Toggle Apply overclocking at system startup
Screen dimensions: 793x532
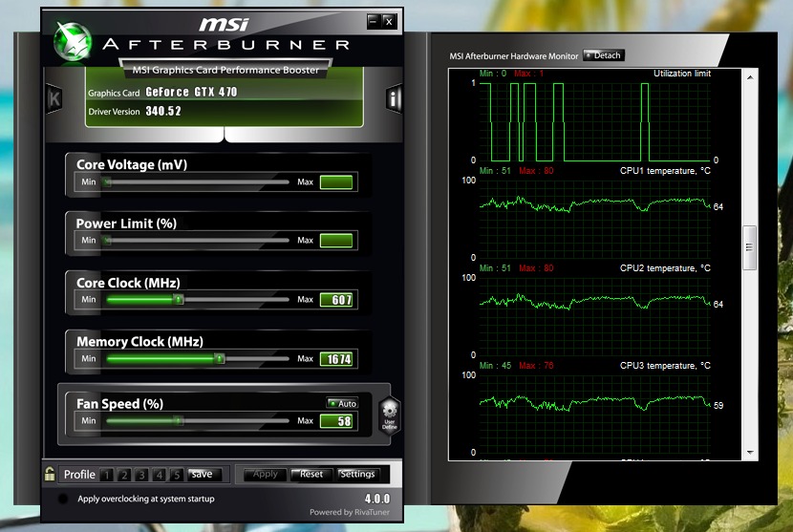[x=63, y=499]
